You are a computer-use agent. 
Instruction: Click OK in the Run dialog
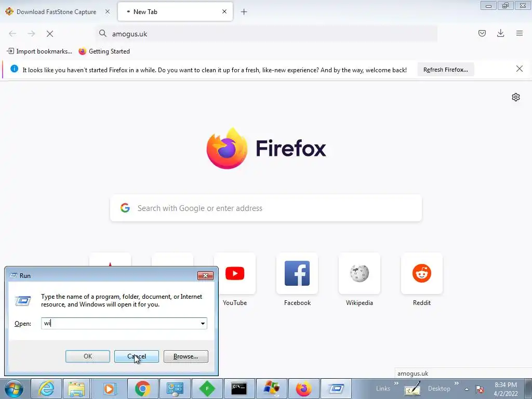tap(87, 356)
